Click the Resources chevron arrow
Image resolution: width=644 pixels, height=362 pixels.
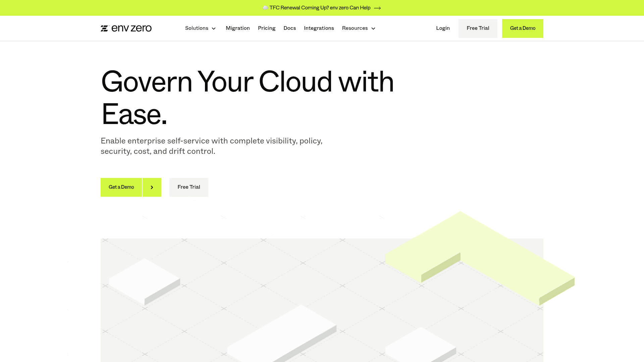pos(373,28)
